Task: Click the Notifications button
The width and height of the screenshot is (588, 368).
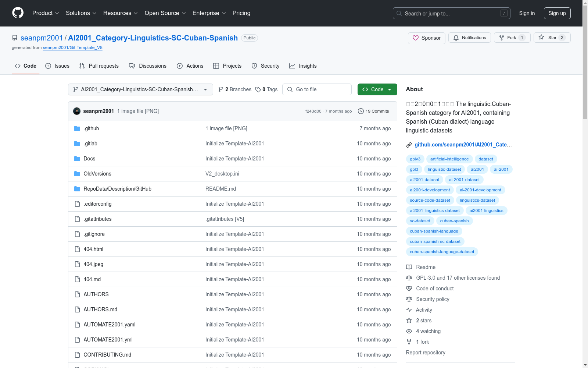Action: click(470, 38)
